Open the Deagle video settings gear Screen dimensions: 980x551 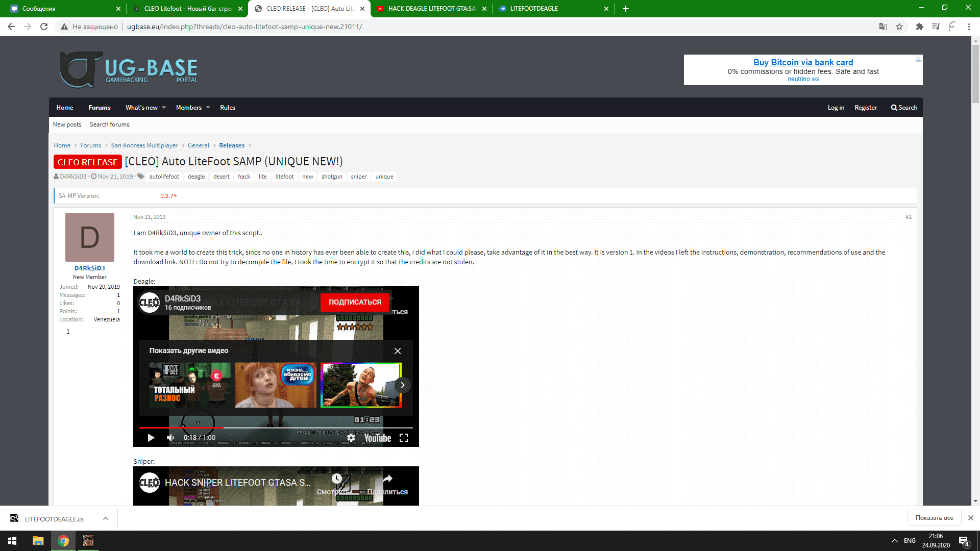(x=351, y=438)
